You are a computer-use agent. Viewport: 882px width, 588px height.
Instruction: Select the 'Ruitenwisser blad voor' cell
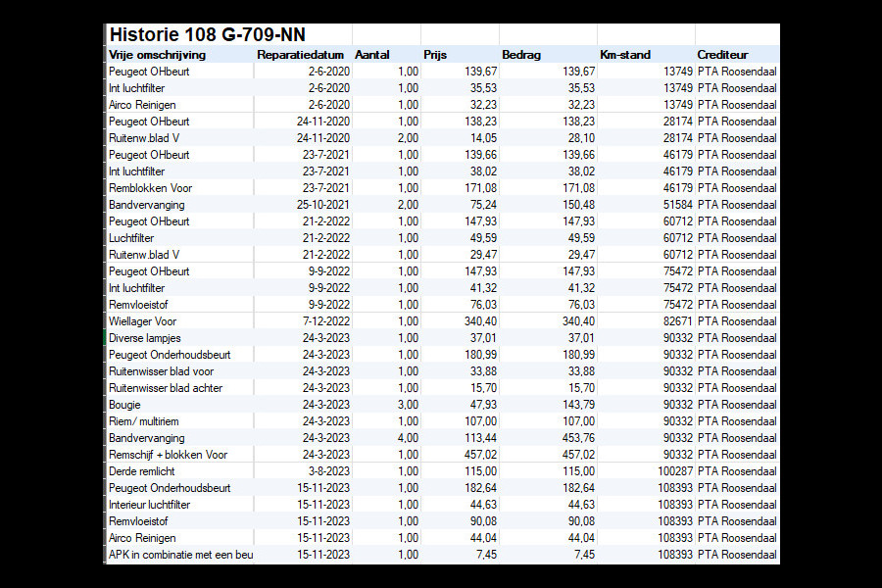pyautogui.click(x=161, y=371)
